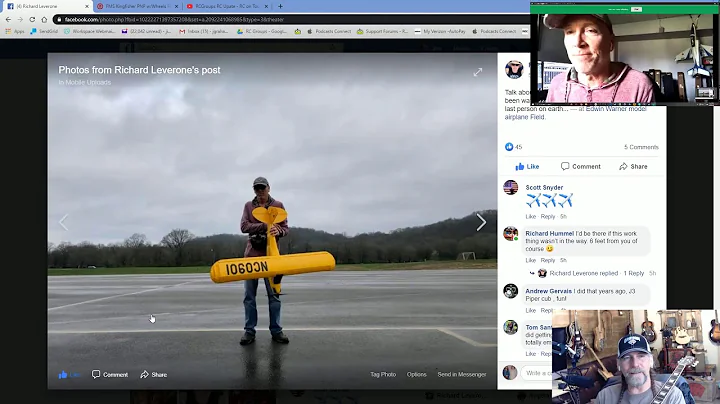Switch to the RCGroups RC Update YouTube tab
The image size is (720, 404).
[227, 6]
